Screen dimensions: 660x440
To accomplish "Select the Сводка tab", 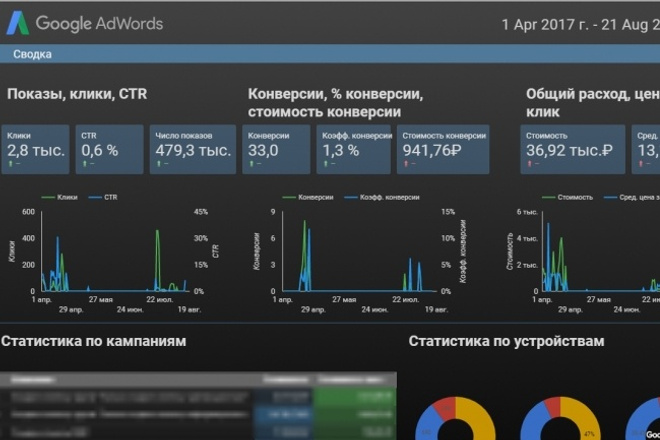I will click(32, 54).
